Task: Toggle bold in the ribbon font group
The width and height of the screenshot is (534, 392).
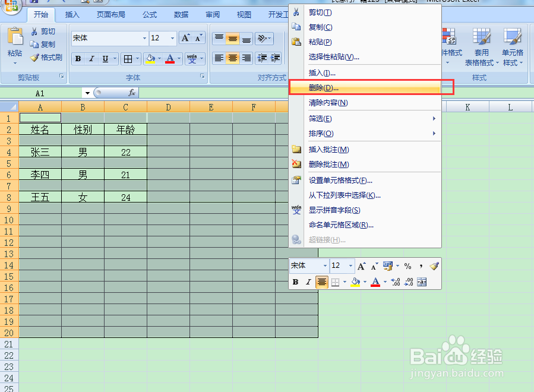Action: [78, 59]
